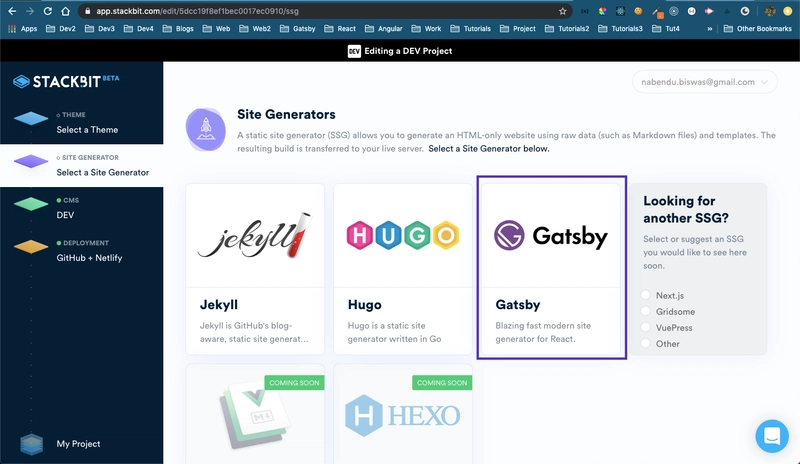Click the cookie extension icon
Viewport: 800px width, 464px height.
[x=638, y=11]
